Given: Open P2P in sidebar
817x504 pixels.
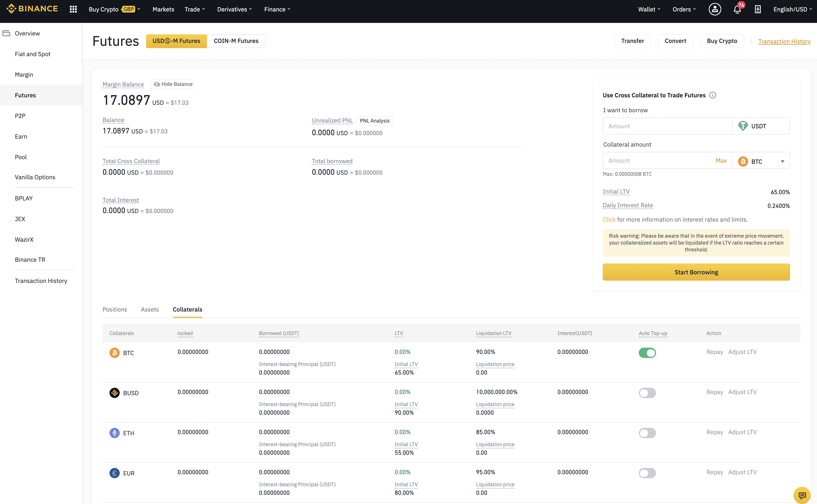Looking at the screenshot, I should (x=20, y=116).
